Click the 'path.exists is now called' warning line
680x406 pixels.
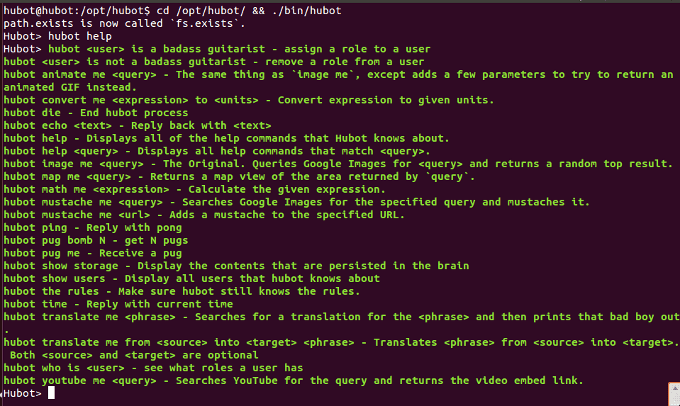124,23
